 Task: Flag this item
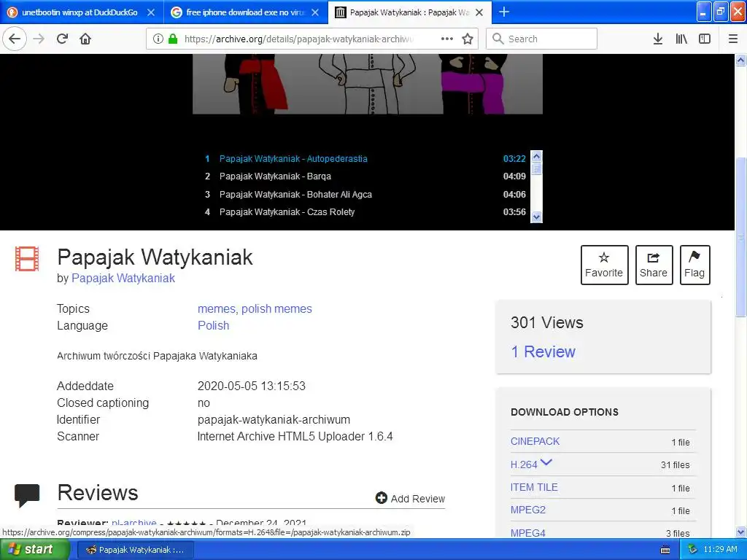click(694, 265)
